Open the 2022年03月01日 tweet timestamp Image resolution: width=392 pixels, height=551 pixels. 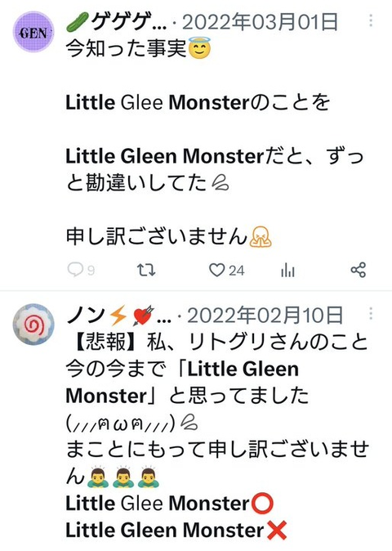click(260, 22)
